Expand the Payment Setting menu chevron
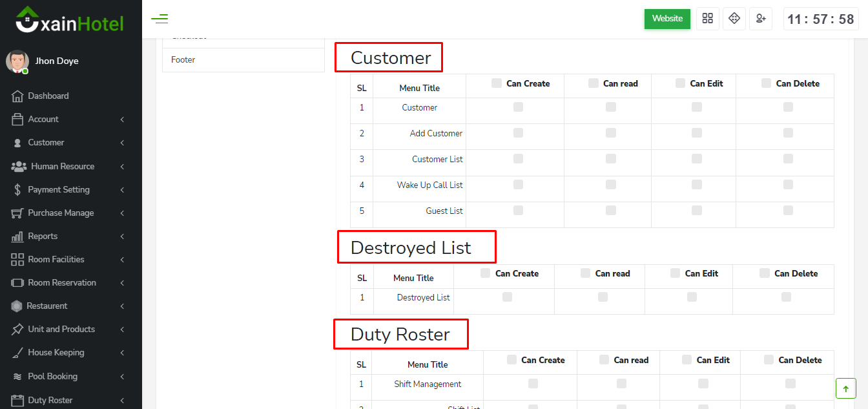 (122, 190)
